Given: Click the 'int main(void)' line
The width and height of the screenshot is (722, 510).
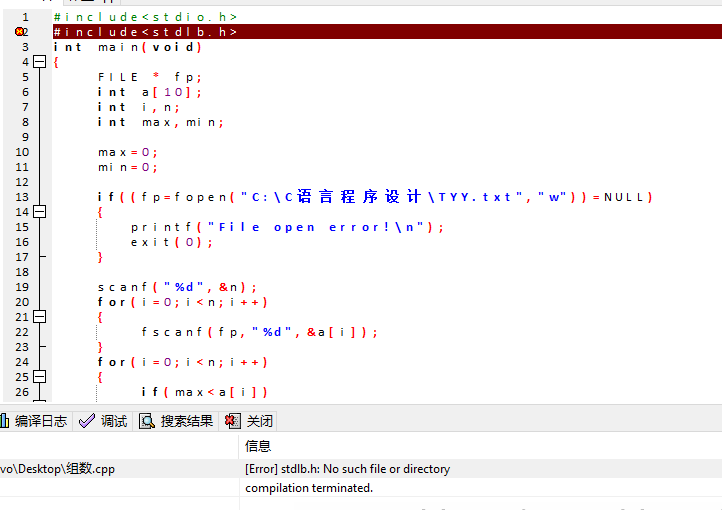Looking at the screenshot, I should pos(128,47).
